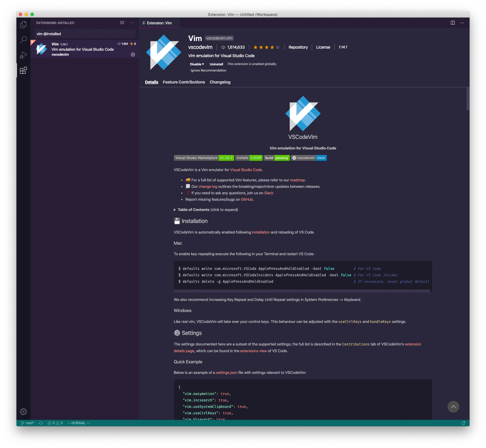The image size is (486, 448).
Task: Click the scroll-to-top arrow button
Action: (453, 407)
